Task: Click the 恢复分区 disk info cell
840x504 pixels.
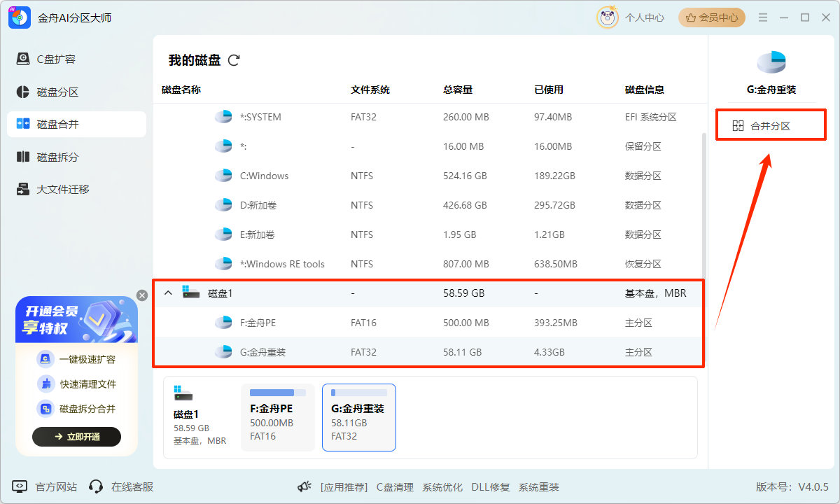Action: (643, 264)
